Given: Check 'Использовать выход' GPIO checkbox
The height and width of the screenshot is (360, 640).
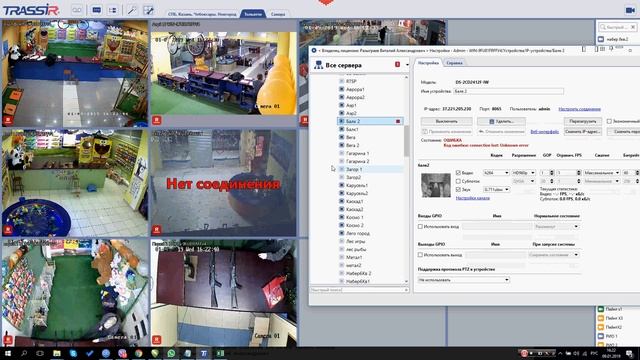Looking at the screenshot, I should pos(420,255).
